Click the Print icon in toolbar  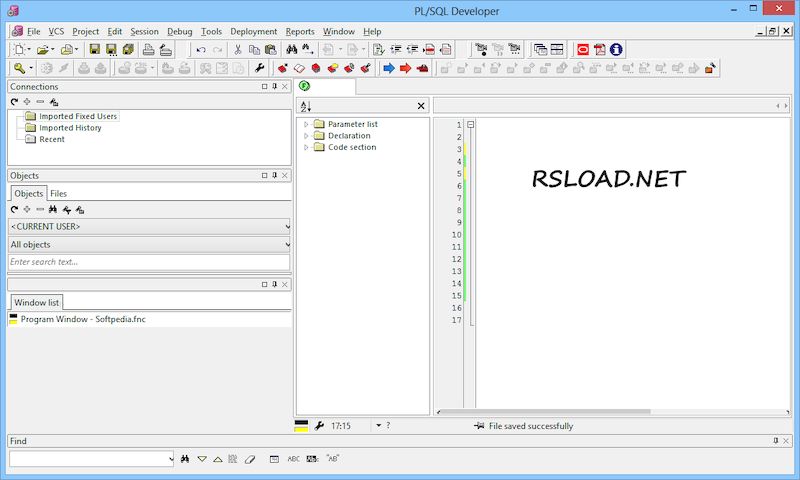pyautogui.click(x=148, y=49)
